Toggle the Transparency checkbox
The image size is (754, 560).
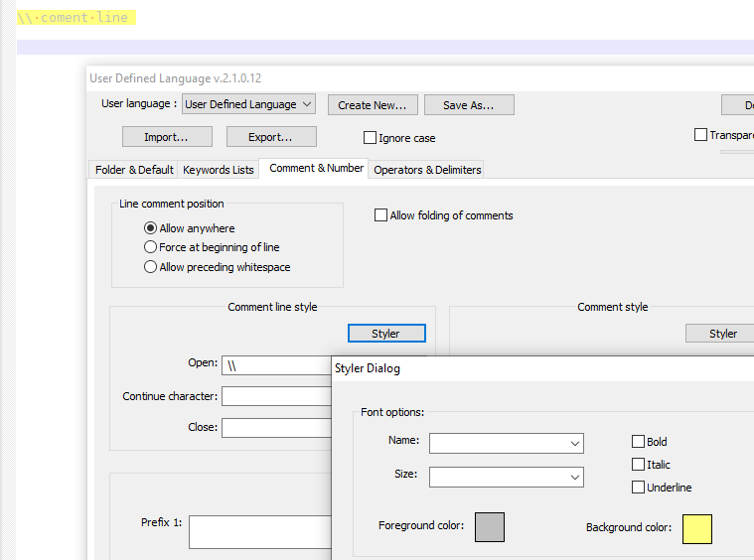(700, 135)
